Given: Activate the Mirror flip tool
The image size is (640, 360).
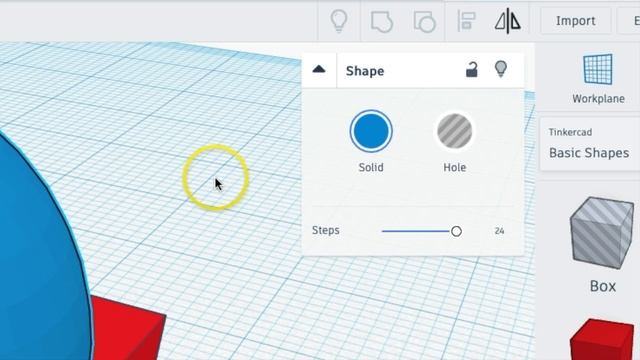Looking at the screenshot, I should 508,21.
